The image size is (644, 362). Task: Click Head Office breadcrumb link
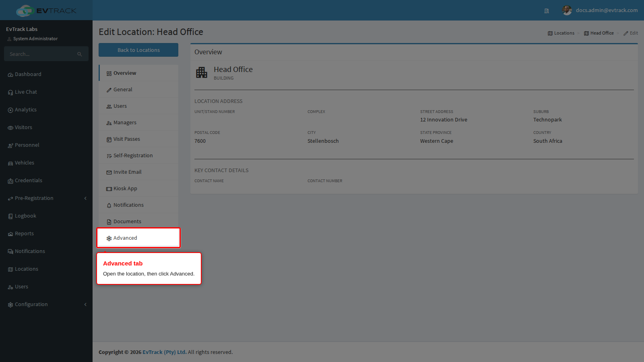click(x=599, y=33)
